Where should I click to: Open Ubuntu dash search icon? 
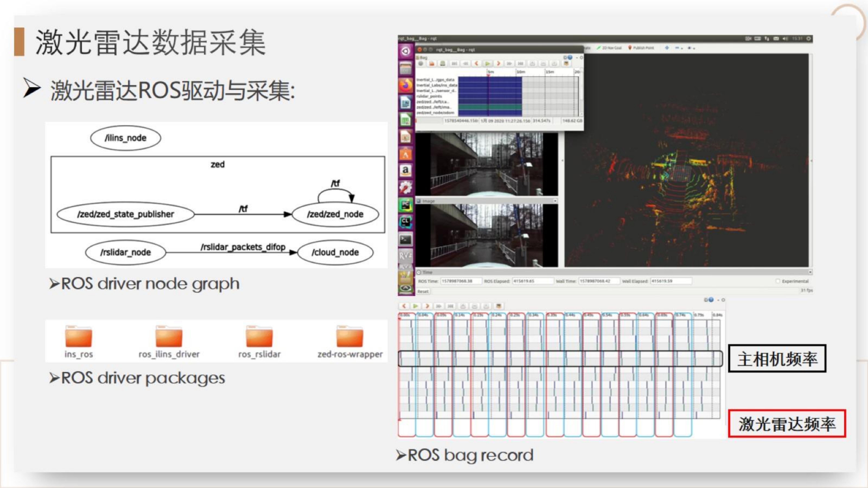[x=406, y=51]
